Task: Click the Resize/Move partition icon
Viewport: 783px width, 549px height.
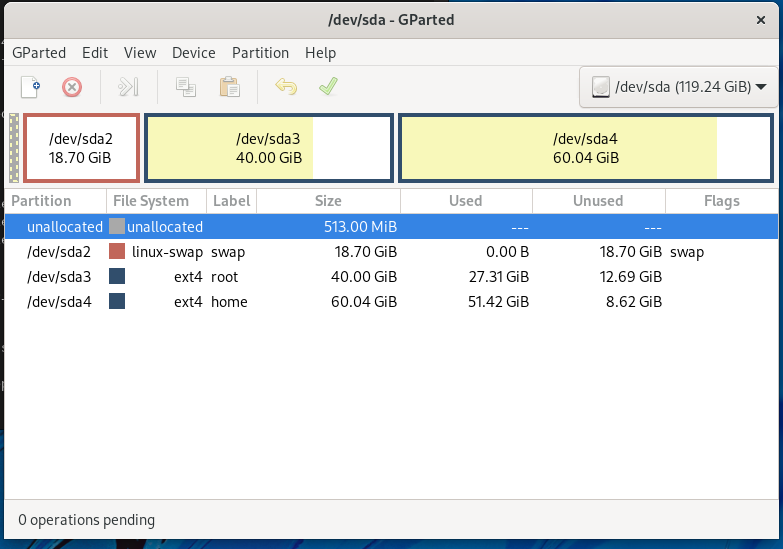Action: 128,87
